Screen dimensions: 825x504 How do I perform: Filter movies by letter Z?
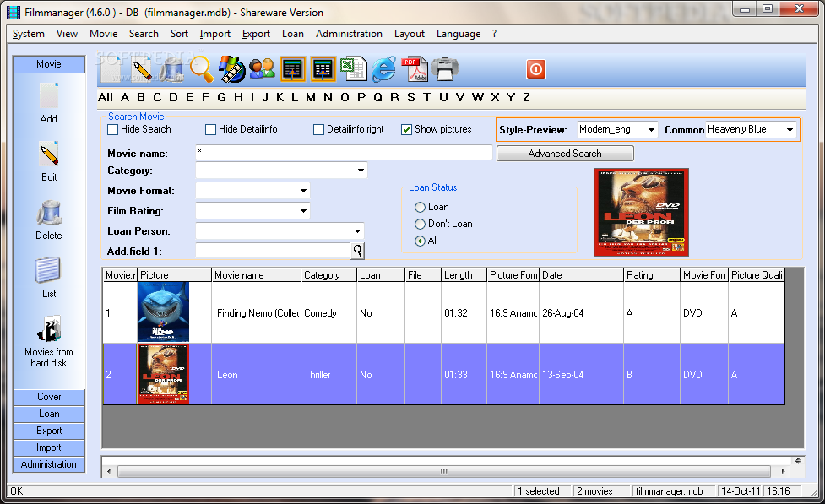tap(526, 97)
